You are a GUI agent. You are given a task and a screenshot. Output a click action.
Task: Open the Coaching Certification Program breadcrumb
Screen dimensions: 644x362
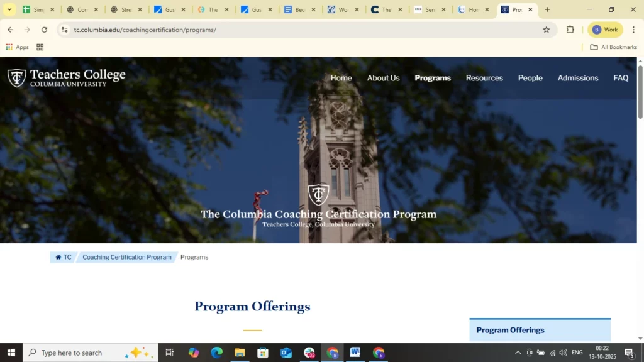126,257
